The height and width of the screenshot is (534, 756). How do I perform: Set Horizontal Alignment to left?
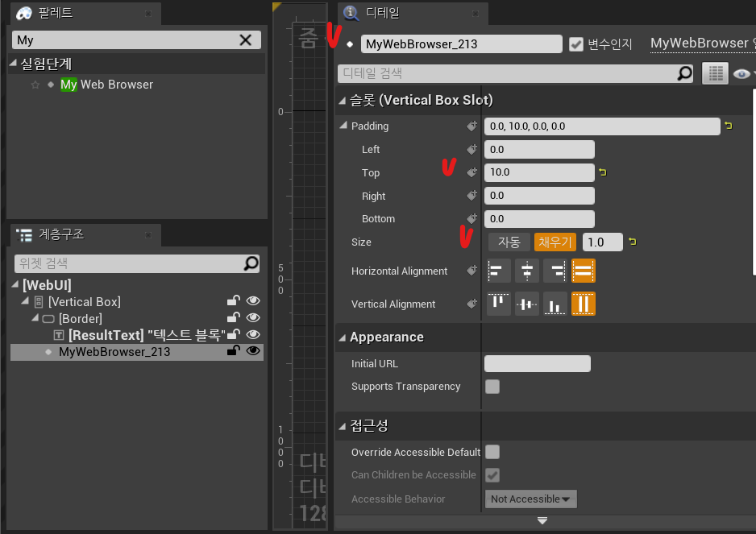(499, 271)
